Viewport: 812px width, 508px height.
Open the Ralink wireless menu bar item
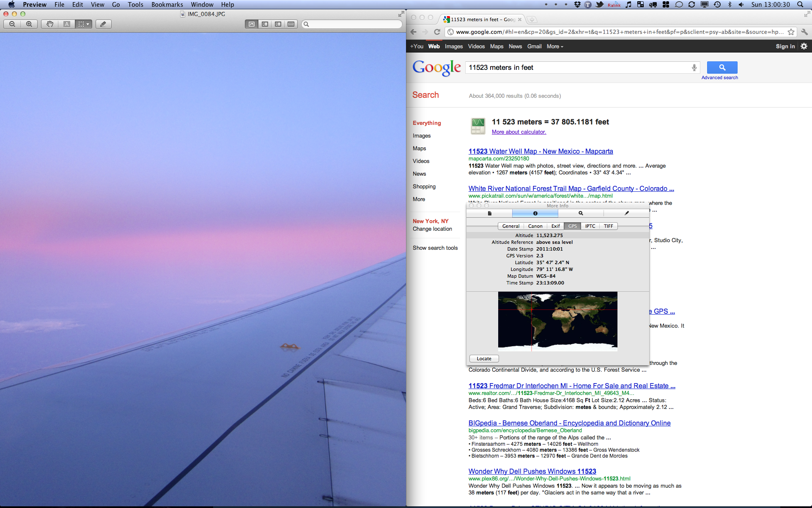(614, 4)
